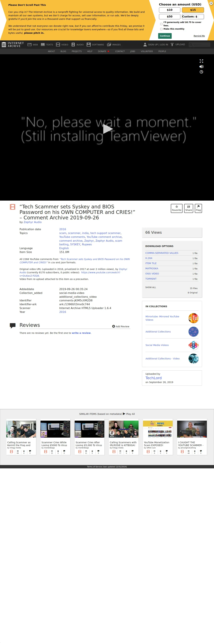Click the Reviews speech bubble icon
Viewport: 214px width, 644px height.
(12, 326)
